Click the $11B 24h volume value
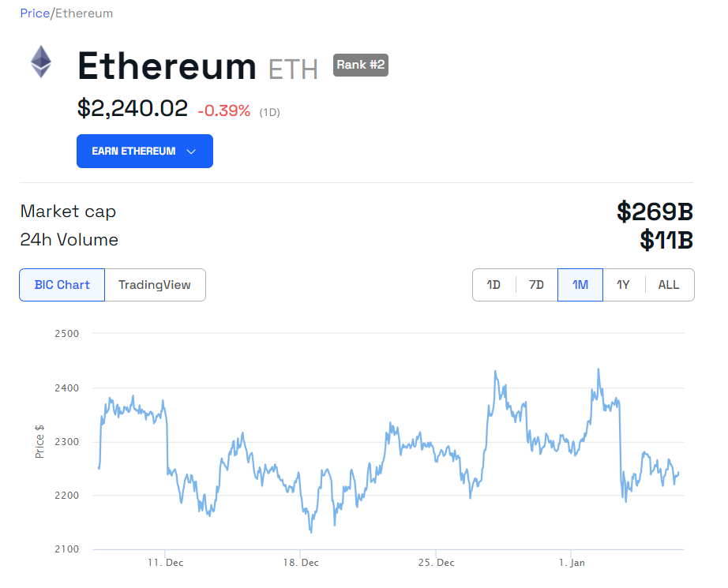The width and height of the screenshot is (728, 588). point(666,240)
